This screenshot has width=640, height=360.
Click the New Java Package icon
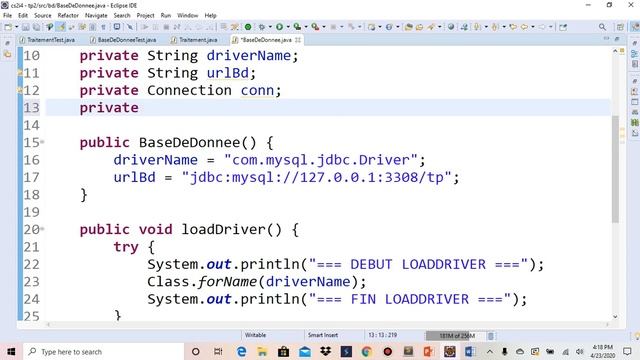[x=372, y=27]
